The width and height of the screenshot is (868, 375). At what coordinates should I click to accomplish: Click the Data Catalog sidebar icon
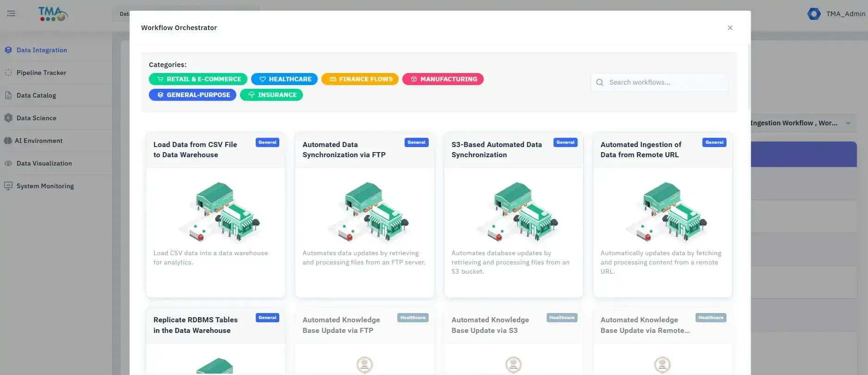8,95
